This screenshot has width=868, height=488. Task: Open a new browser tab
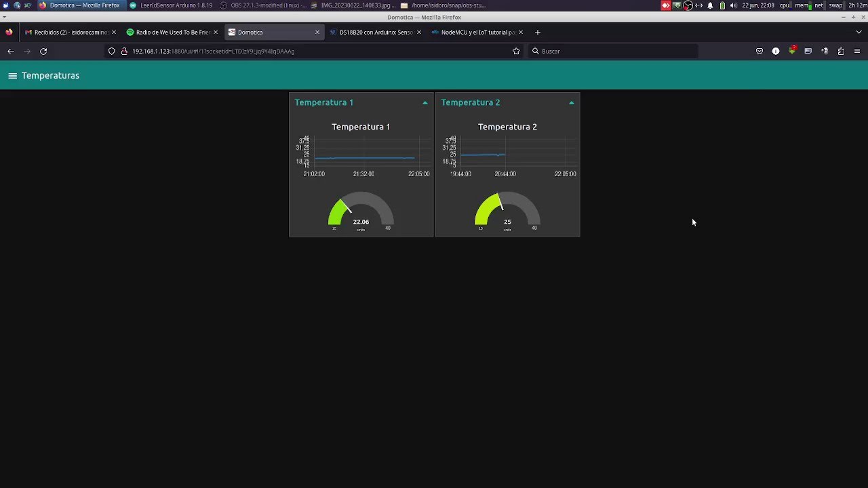pos(538,32)
